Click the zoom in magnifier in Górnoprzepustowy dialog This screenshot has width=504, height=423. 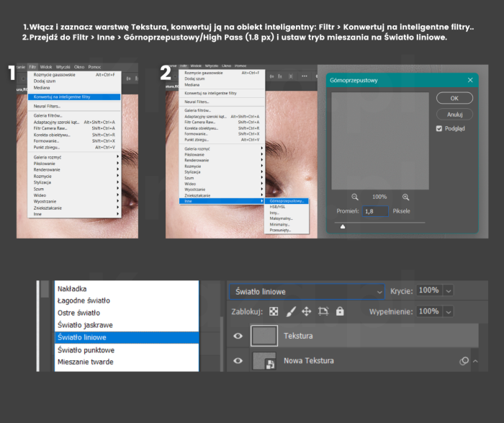click(406, 197)
